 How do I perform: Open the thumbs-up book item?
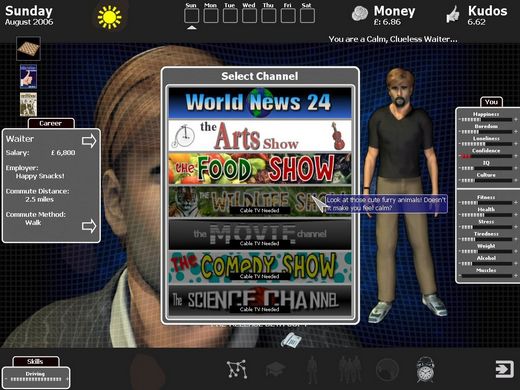pos(28,77)
